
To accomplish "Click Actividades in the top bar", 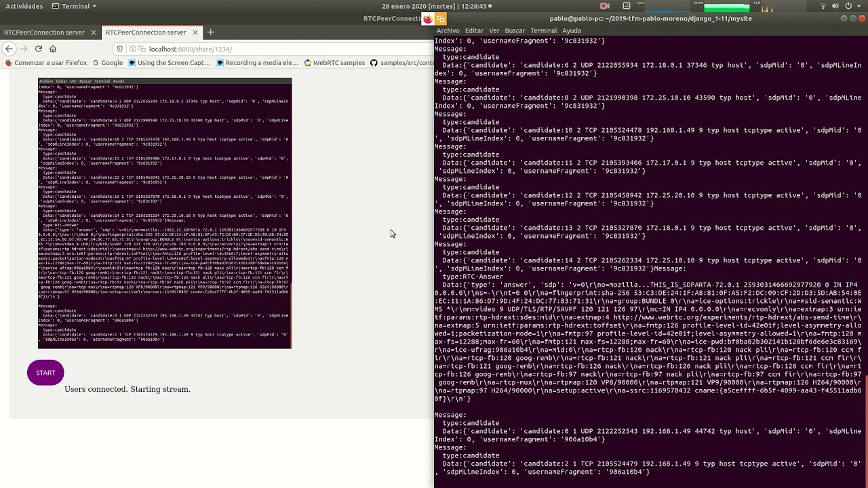I will pyautogui.click(x=24, y=6).
